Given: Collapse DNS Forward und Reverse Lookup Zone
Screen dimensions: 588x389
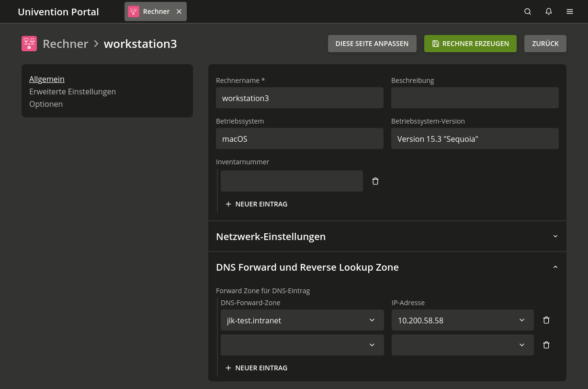Looking at the screenshot, I should 555,267.
